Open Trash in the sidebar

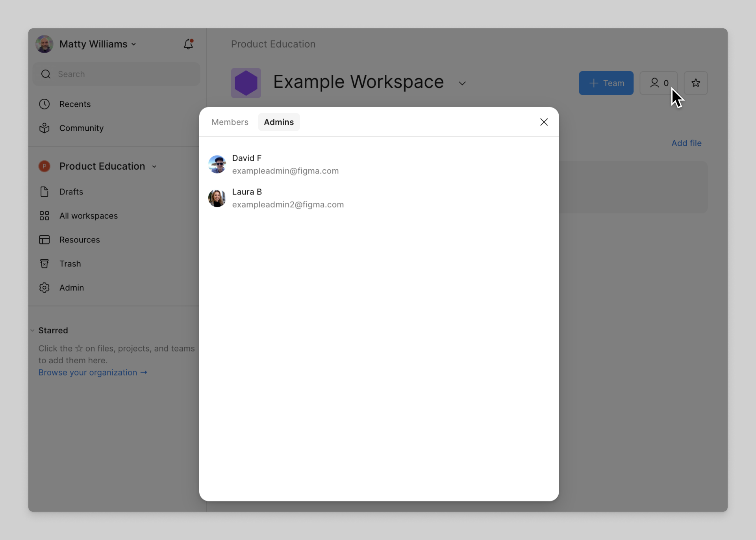point(70,264)
